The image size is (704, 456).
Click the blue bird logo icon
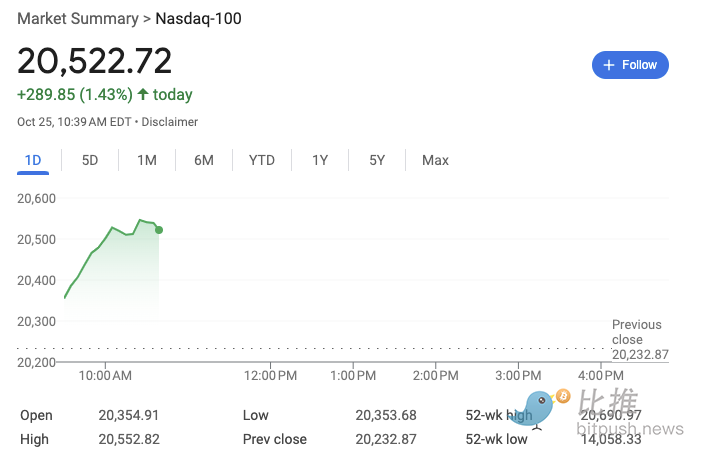tap(539, 408)
